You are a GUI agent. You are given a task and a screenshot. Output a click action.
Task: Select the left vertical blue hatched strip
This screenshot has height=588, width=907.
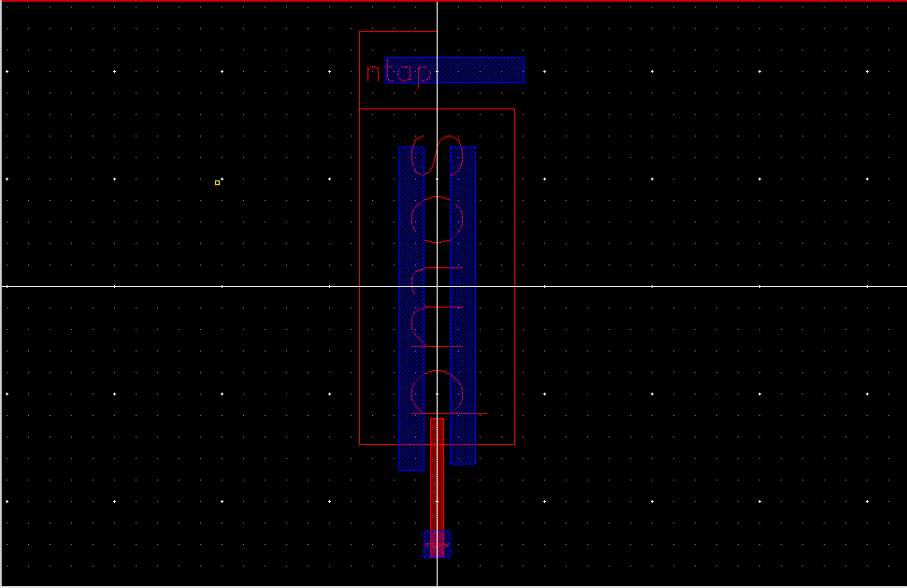(x=411, y=308)
